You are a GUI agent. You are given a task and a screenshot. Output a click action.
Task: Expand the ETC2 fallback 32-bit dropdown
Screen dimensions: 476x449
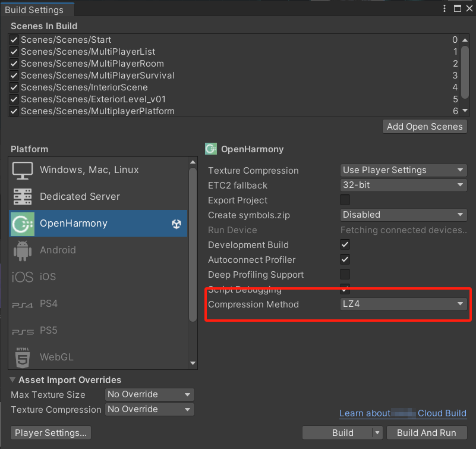tap(404, 185)
